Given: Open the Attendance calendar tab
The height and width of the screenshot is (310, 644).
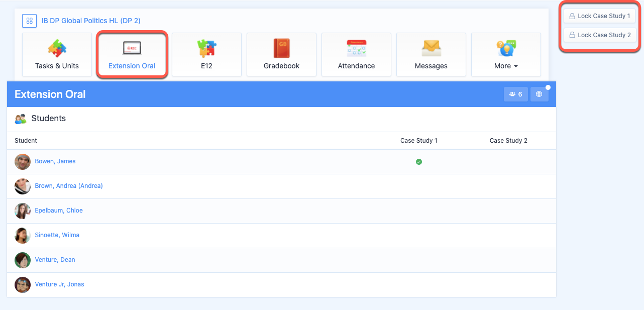Looking at the screenshot, I should 356,54.
